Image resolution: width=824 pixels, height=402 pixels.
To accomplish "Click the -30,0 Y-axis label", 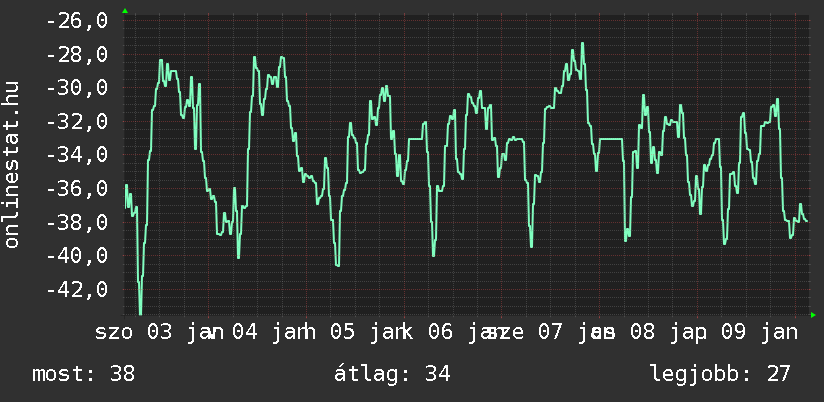I will [x=78, y=88].
